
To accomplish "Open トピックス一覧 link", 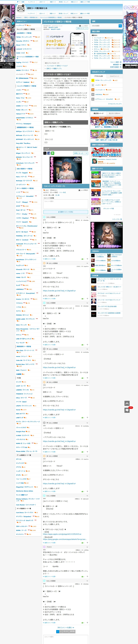I will pyautogui.click(x=117, y=219).
